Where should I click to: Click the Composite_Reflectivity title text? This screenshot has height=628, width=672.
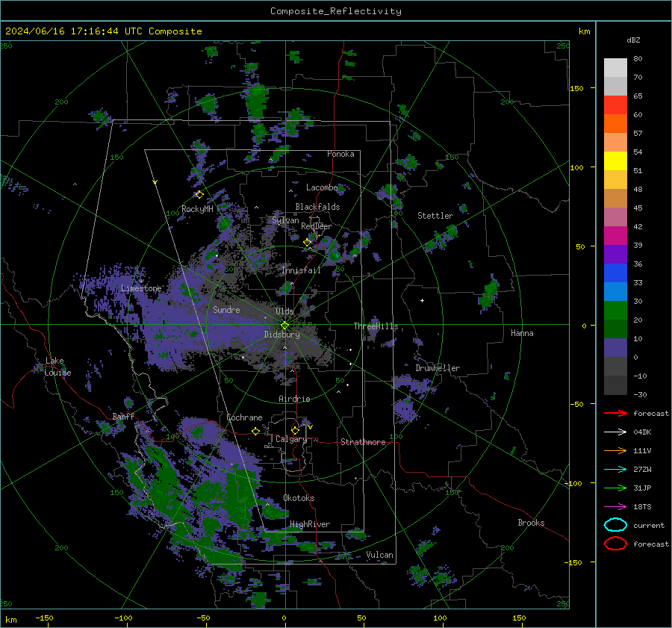pyautogui.click(x=336, y=11)
